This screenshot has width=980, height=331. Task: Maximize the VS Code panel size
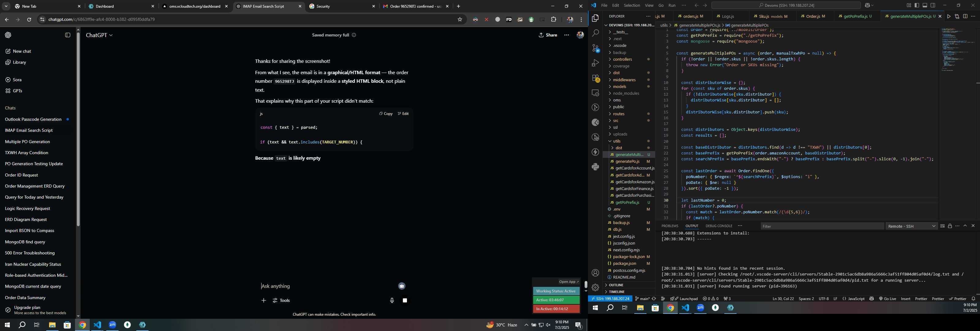coord(965,226)
